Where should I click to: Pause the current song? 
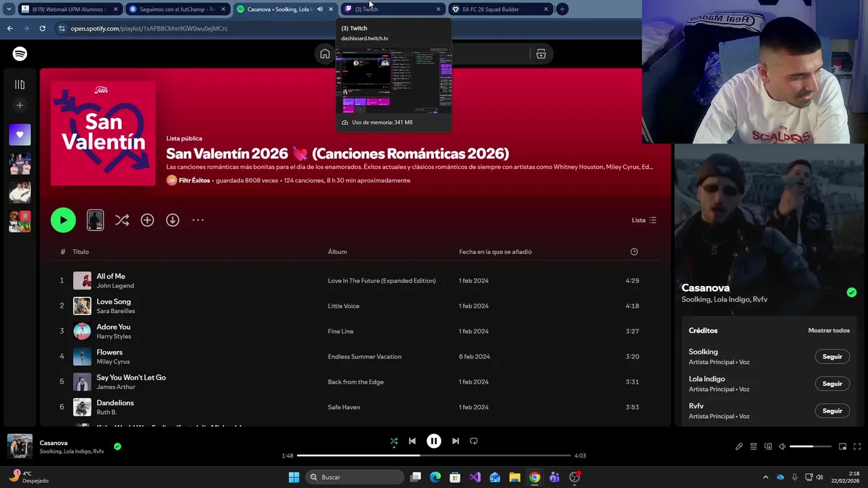pyautogui.click(x=434, y=441)
